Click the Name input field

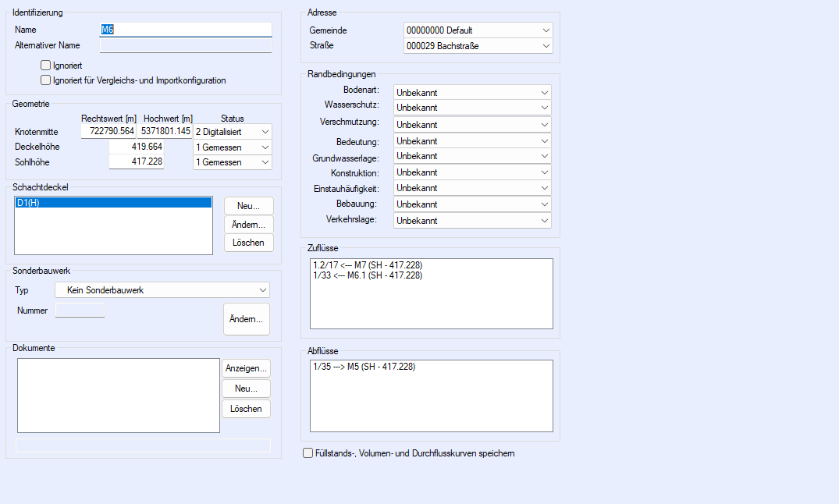tap(186, 30)
